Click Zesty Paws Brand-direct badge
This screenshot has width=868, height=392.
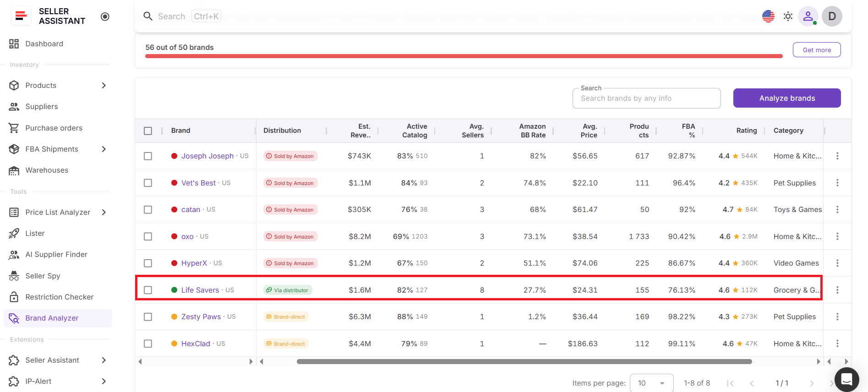click(286, 317)
